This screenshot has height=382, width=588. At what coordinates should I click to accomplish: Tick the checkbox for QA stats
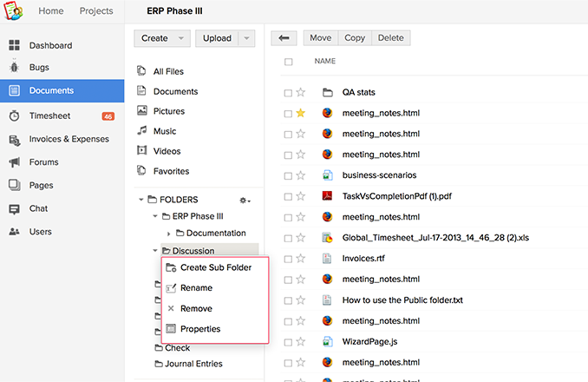(288, 92)
